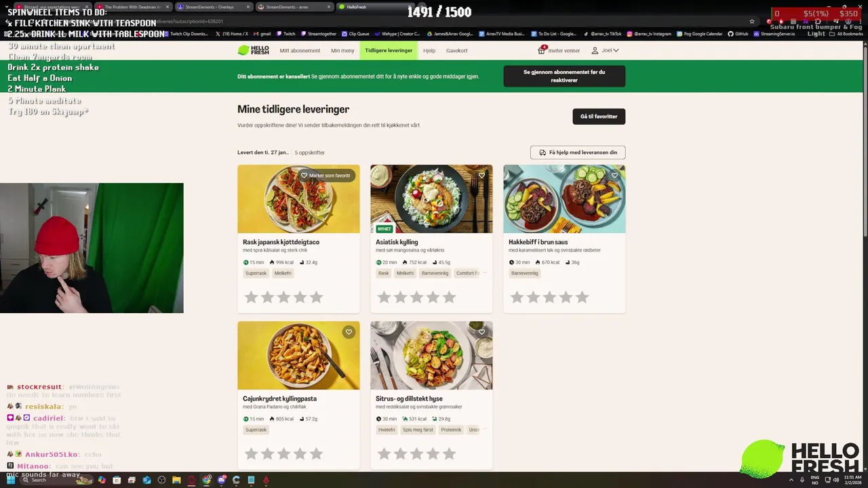
Task: Rate Sitrus- og dillstekt hyse two stars
Action: click(x=400, y=453)
